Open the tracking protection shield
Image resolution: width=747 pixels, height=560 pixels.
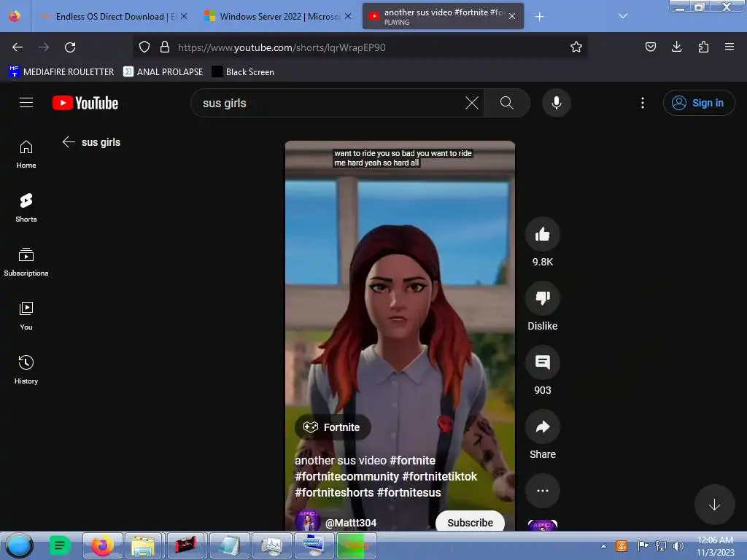tap(144, 47)
